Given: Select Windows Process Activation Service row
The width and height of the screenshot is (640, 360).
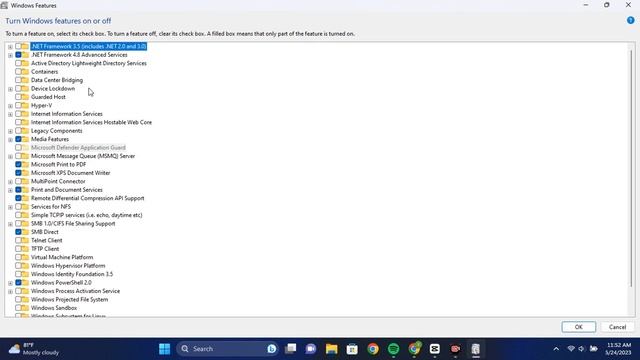Looking at the screenshot, I should 76,291.
